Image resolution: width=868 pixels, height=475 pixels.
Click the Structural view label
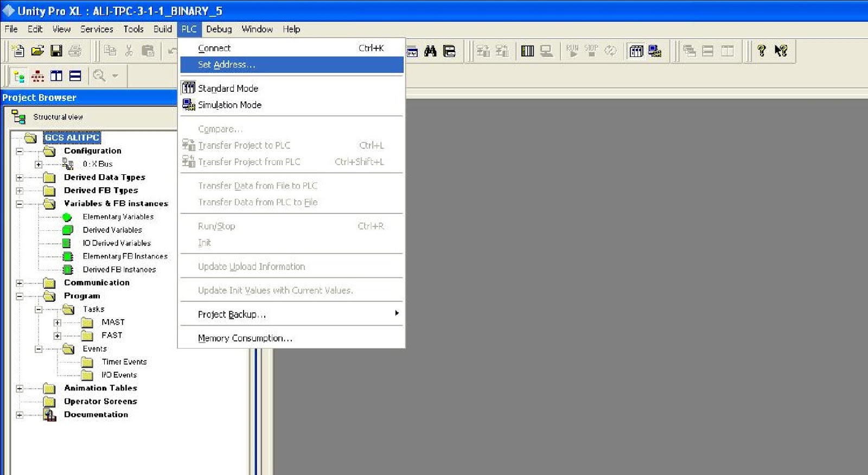(x=58, y=117)
